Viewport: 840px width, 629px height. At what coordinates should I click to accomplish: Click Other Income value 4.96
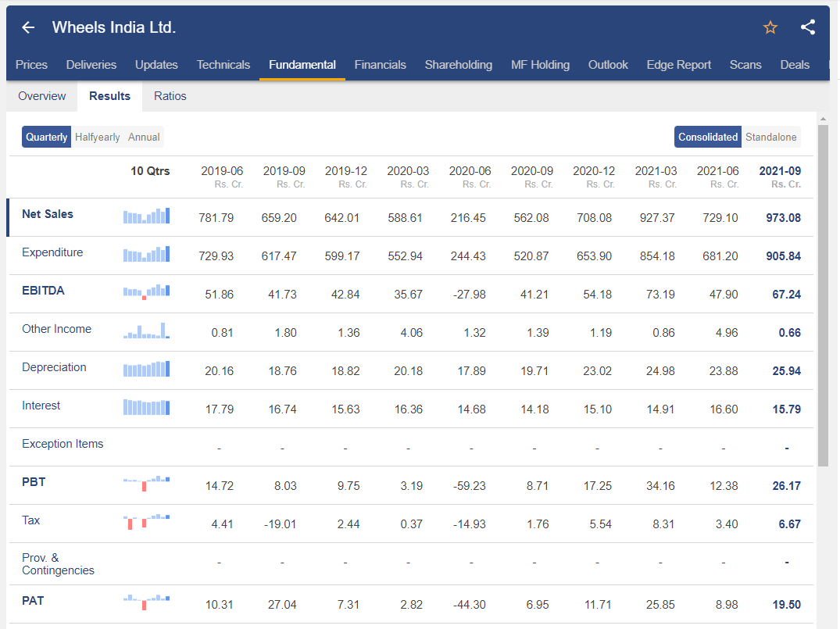point(727,333)
